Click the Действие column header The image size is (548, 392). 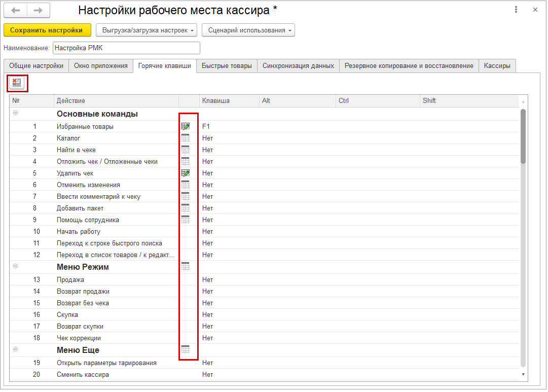[x=117, y=101]
